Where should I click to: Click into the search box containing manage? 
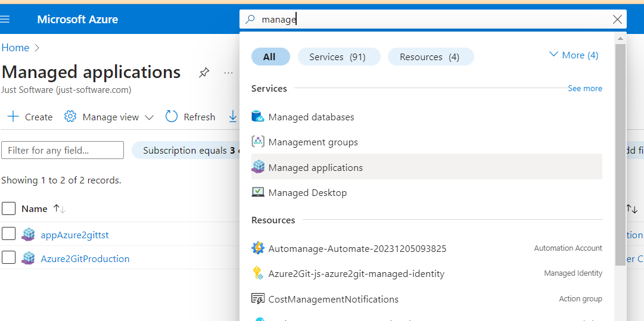pos(433,19)
